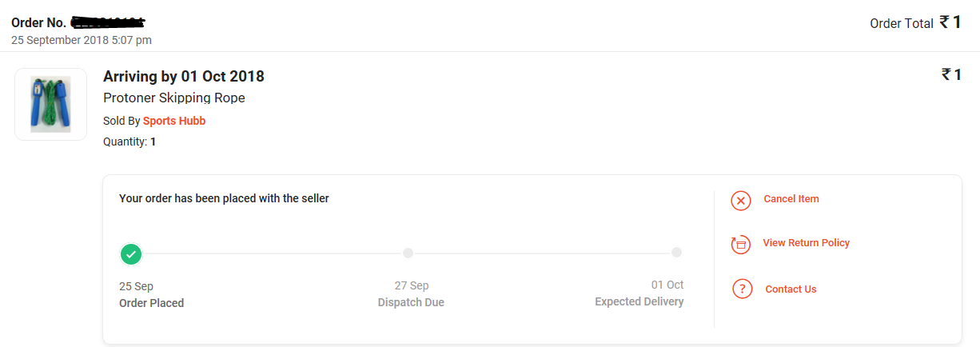
Task: Click the Order Placed label under tracker
Action: 151,303
